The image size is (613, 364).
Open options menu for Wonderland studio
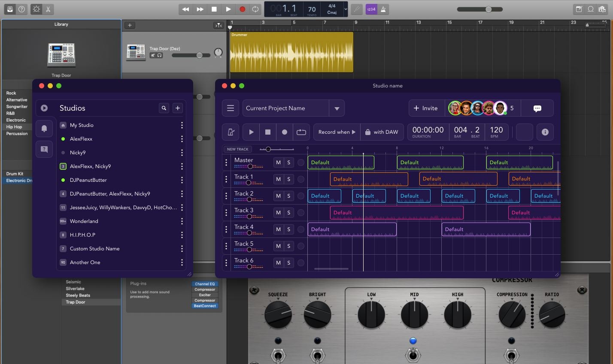(x=182, y=221)
